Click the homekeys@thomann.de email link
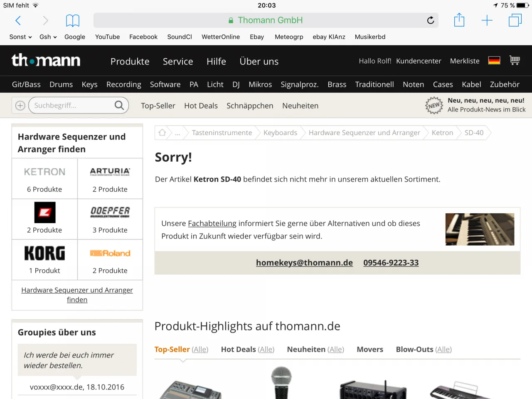Viewport: 532px width, 399px height. click(304, 263)
